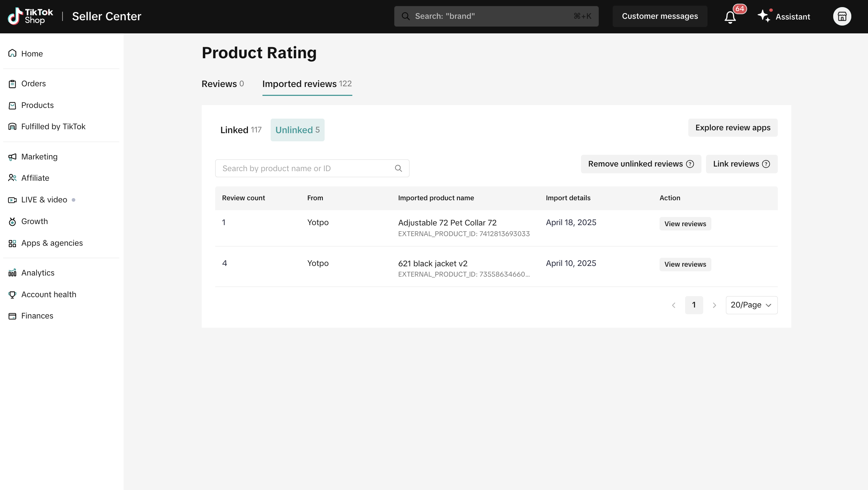Click the shop profile avatar icon
The width and height of the screenshot is (868, 490).
(842, 16)
